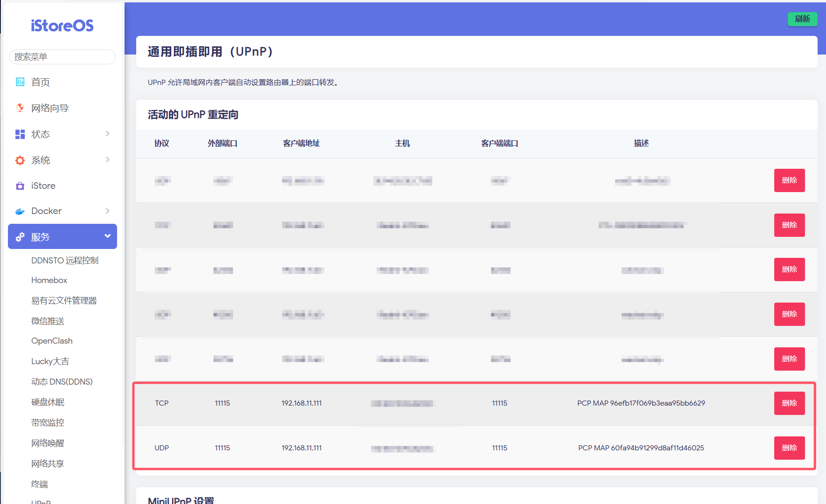
Task: Expand the 状态 menu chevron
Action: (108, 134)
